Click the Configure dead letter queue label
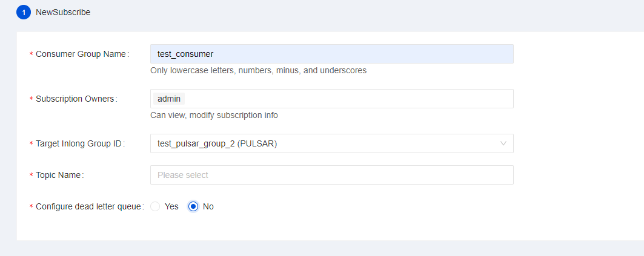This screenshot has width=644, height=256. [88, 206]
